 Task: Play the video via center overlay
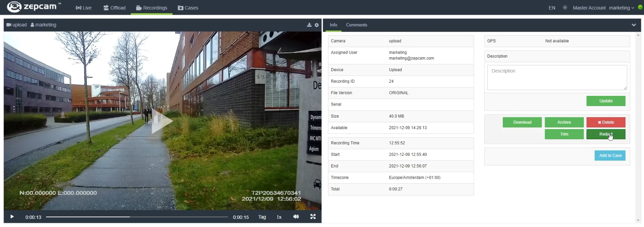pos(162,121)
